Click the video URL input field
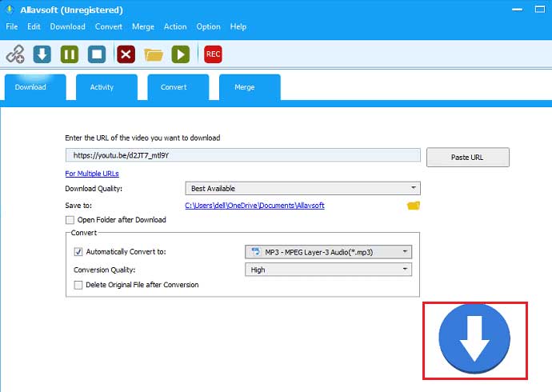The height and width of the screenshot is (392, 552). coord(242,156)
